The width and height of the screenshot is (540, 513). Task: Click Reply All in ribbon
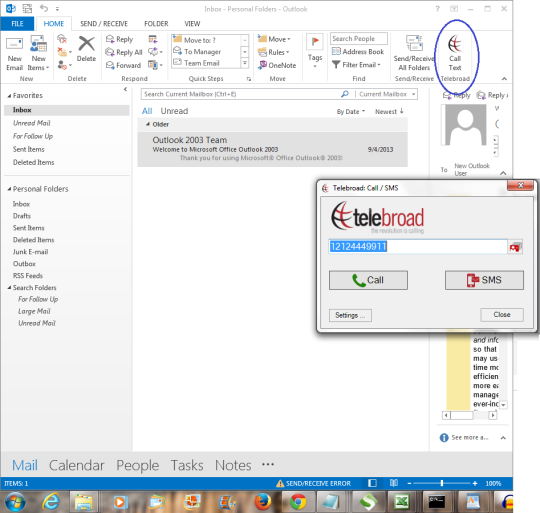pos(124,52)
